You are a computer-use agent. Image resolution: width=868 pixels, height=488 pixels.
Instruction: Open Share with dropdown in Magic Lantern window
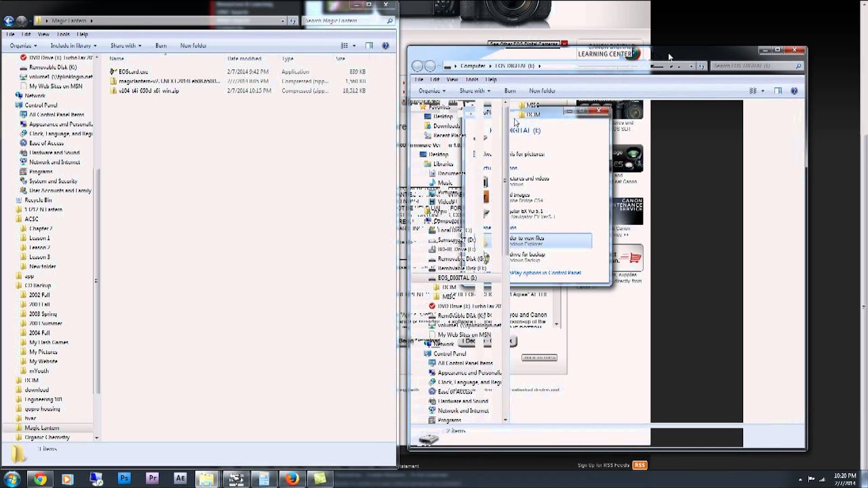click(x=125, y=45)
